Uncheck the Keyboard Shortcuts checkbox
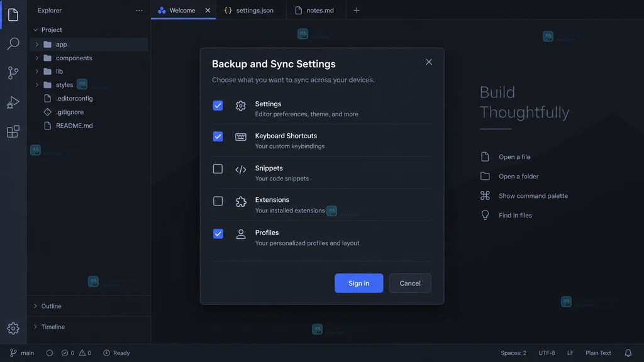Screen dimensions: 644x362 click(218, 136)
